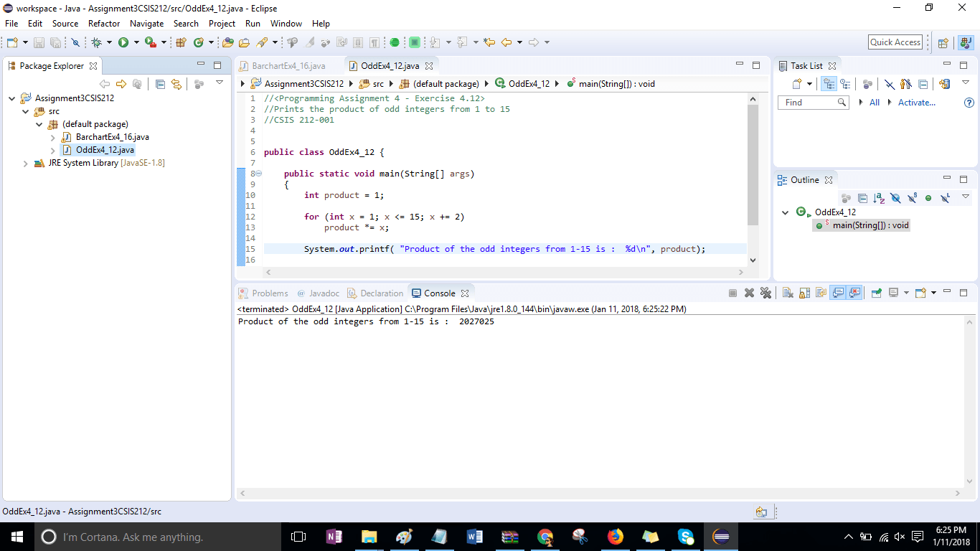The image size is (980, 551).
Task: Toggle Scheduled view in Task List
Action: [846, 84]
